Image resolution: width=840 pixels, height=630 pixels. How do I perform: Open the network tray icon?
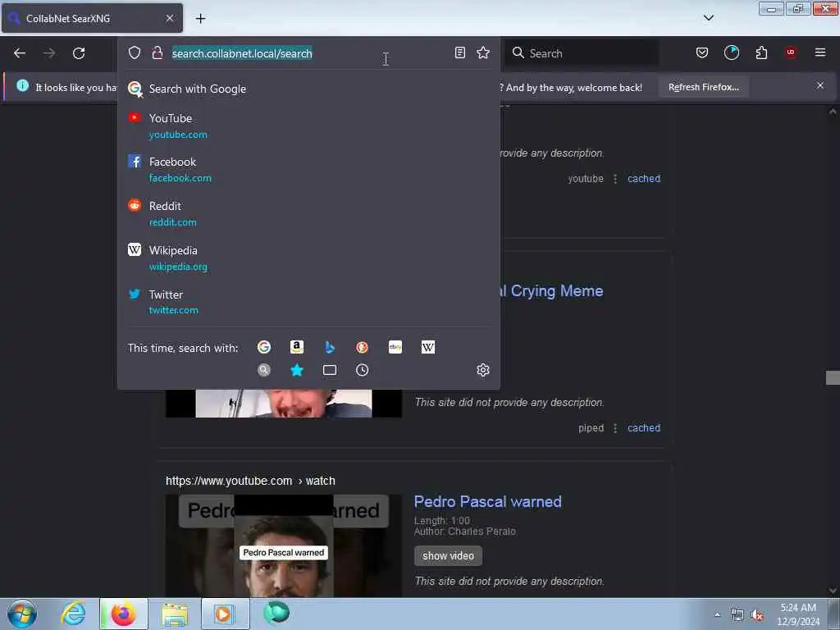(x=737, y=615)
